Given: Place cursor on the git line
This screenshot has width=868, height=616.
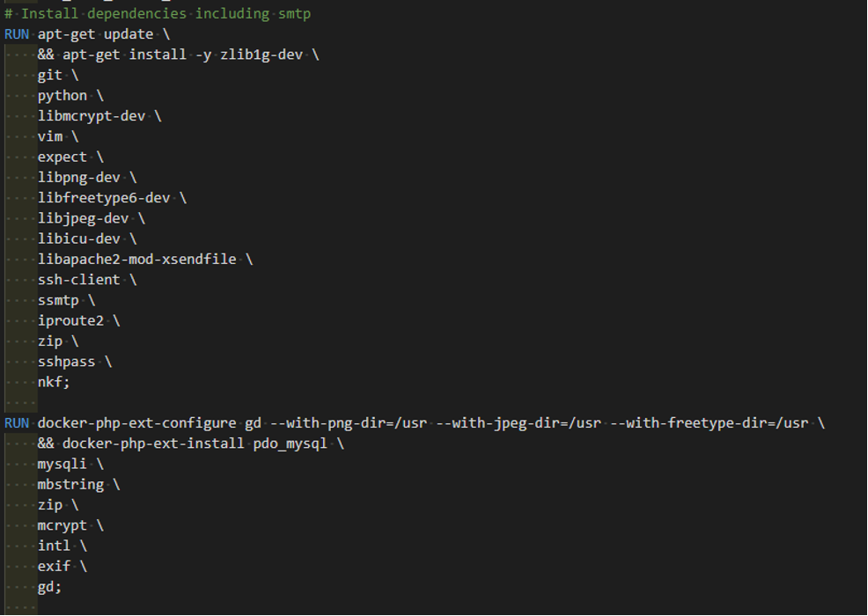Looking at the screenshot, I should point(50,76).
